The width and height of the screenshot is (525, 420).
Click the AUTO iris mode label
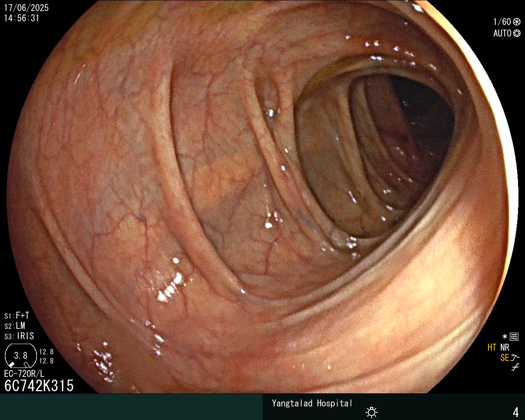(502, 33)
